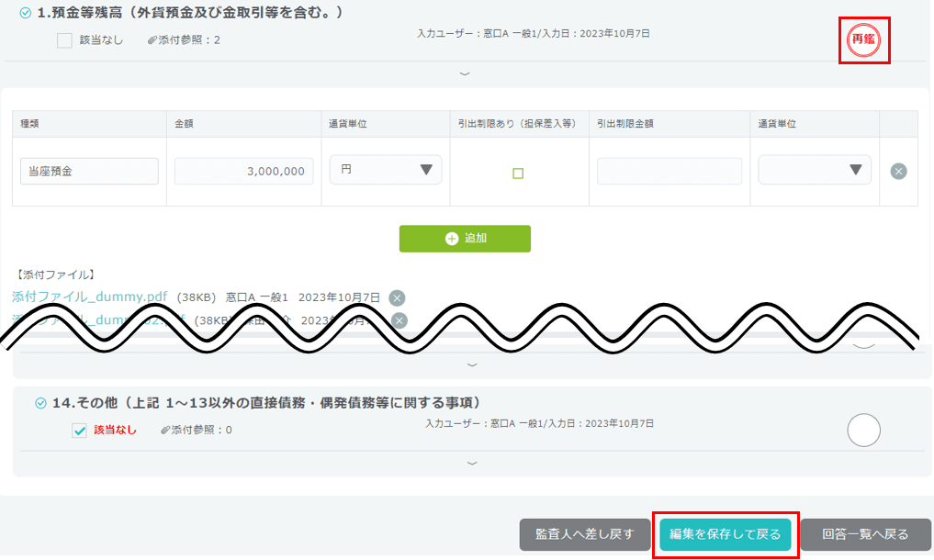Click 監査人へ差し戻す button
Image resolution: width=934 pixels, height=560 pixels.
point(585,534)
